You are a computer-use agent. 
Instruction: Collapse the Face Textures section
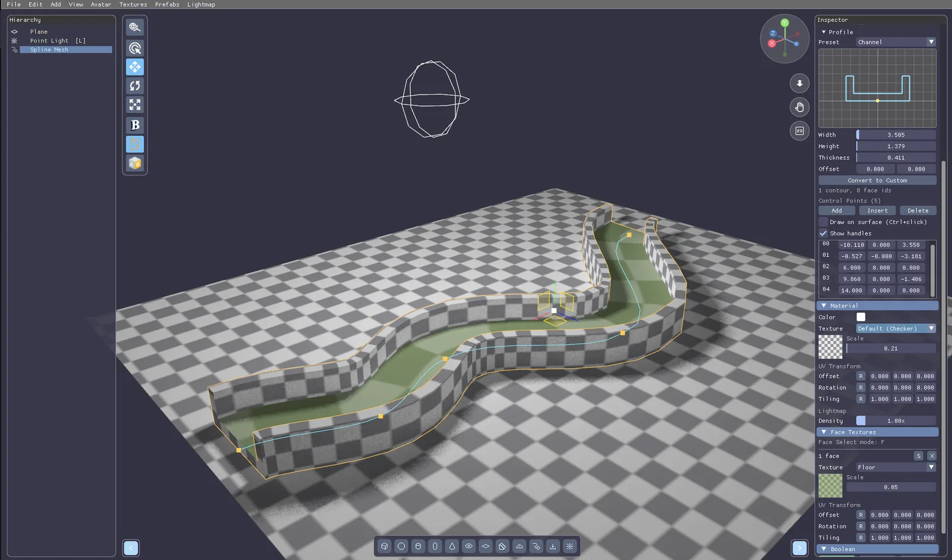tap(878, 432)
